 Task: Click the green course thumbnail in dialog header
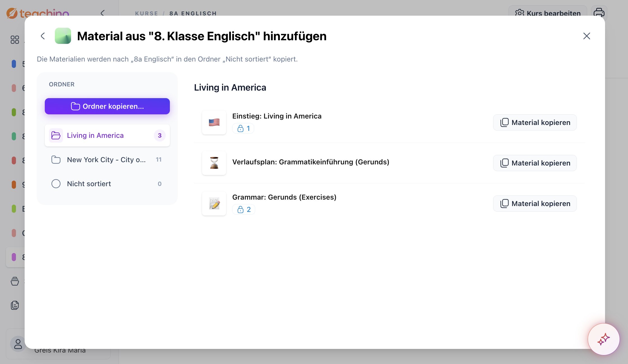(x=63, y=36)
